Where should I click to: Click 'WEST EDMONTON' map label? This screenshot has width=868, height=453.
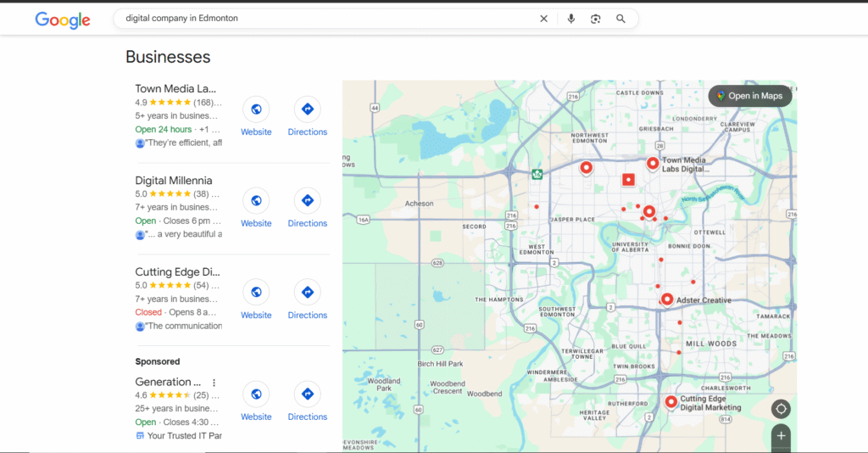[537, 249]
